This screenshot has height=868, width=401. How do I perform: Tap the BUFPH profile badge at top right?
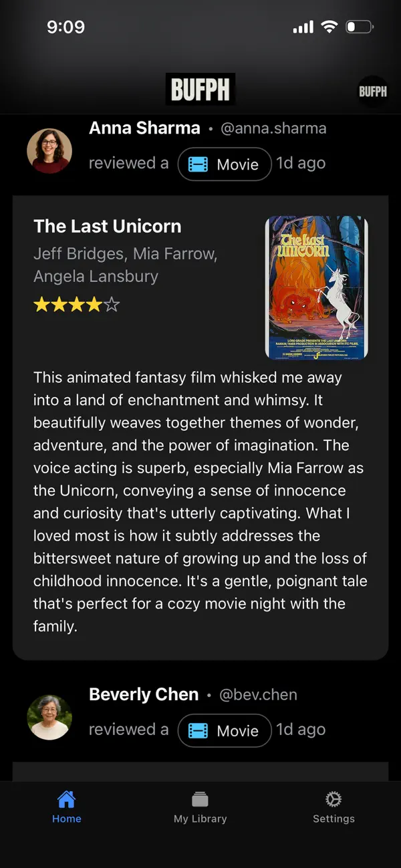(372, 92)
